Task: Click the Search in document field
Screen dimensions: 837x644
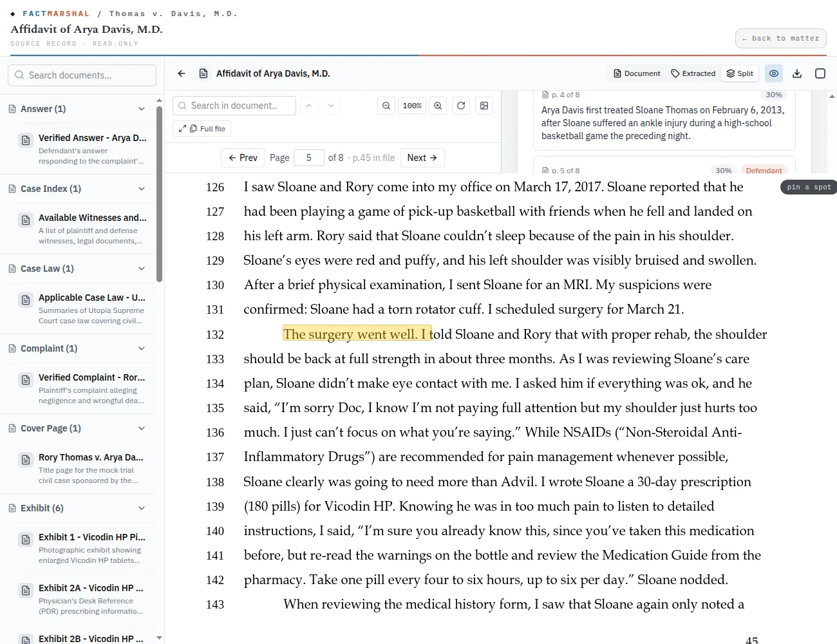Action: tap(234, 106)
